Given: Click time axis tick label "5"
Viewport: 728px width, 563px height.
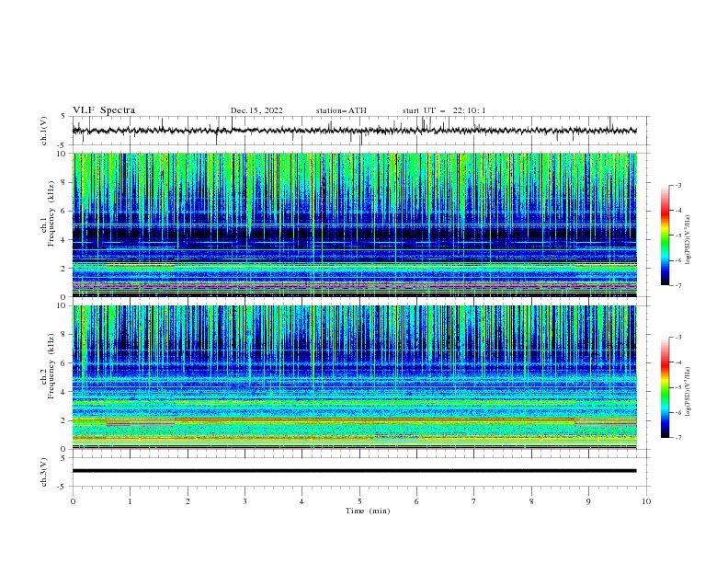Looking at the screenshot, I should click(359, 501).
